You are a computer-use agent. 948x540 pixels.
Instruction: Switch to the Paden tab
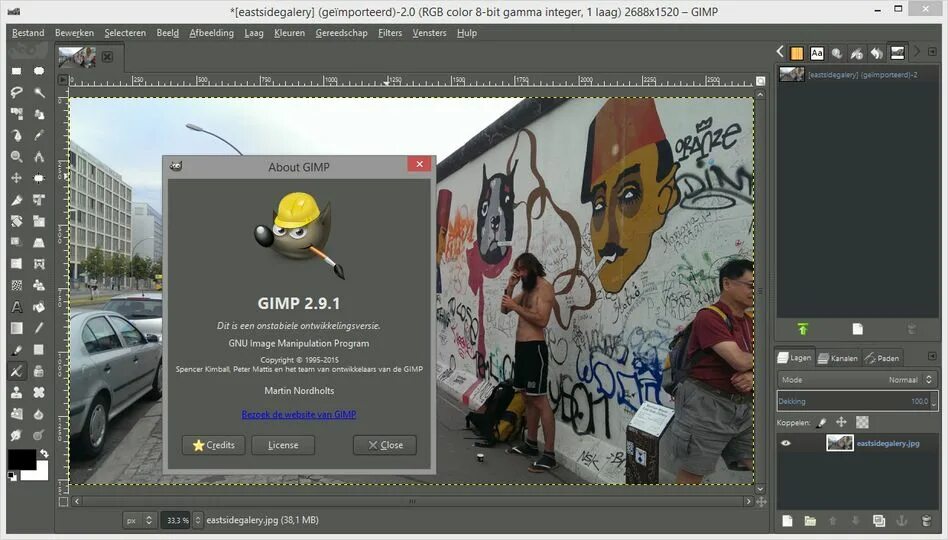point(882,358)
